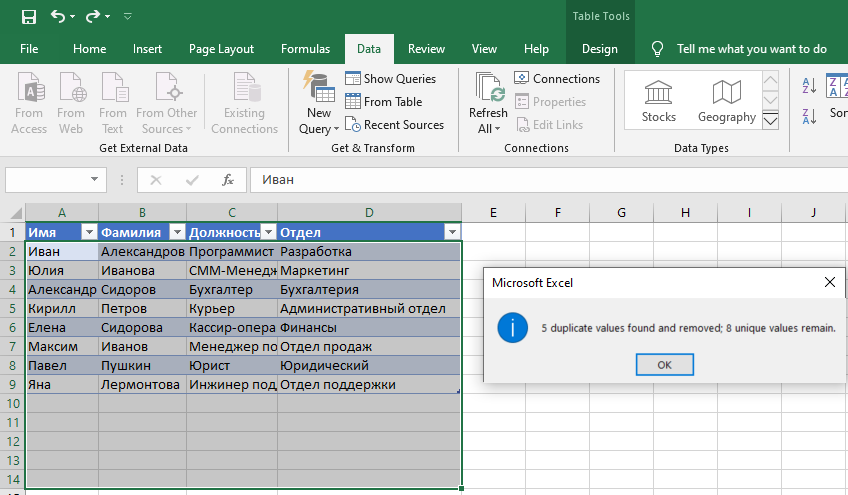848x495 pixels.
Task: Select the Stocks data type icon
Action: pos(658,93)
